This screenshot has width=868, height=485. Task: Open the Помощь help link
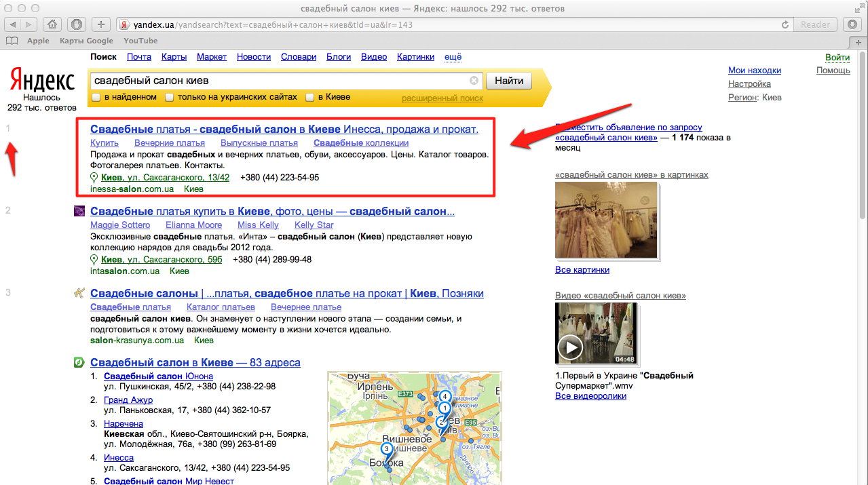coord(833,71)
